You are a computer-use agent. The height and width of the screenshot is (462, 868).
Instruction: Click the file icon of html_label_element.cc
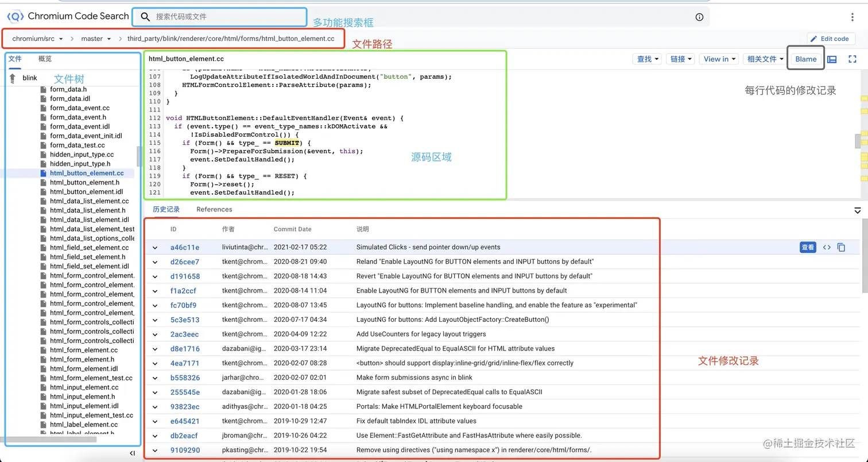[x=43, y=425]
